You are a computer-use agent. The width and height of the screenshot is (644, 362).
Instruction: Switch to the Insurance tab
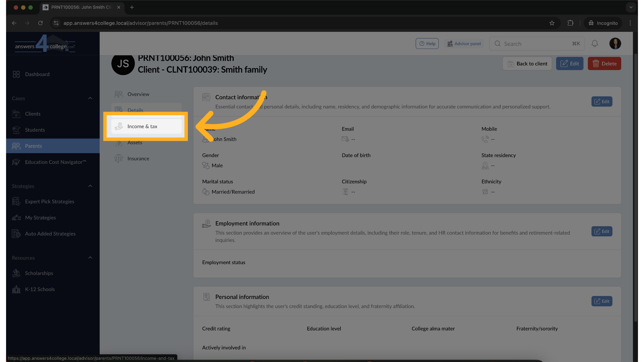138,159
